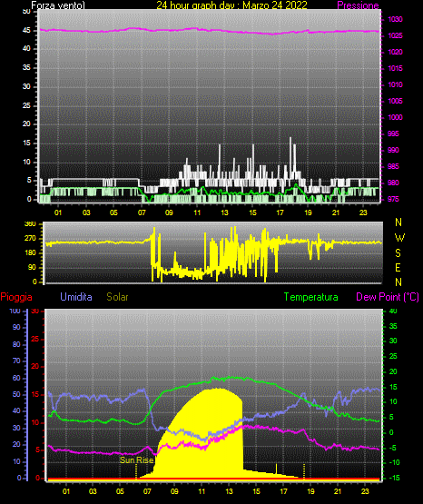
Task: Click the Pressione legend label
Action: click(358, 5)
